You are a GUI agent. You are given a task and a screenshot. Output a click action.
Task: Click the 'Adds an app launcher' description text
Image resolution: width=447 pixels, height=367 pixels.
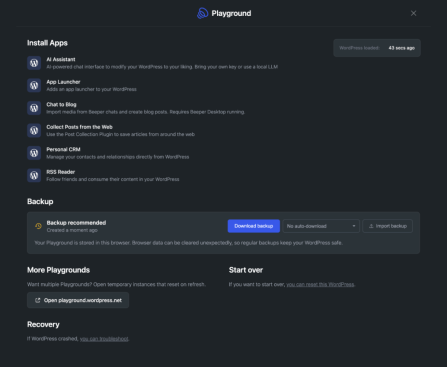tap(91, 89)
